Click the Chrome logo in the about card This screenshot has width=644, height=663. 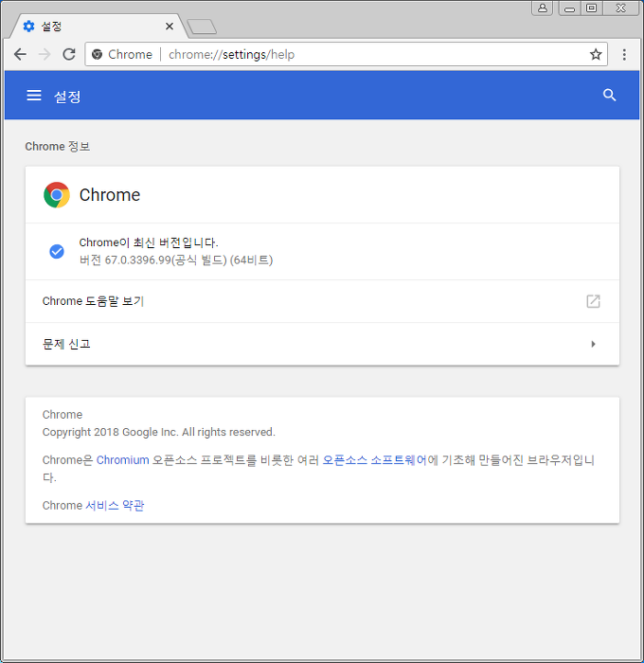(x=56, y=195)
